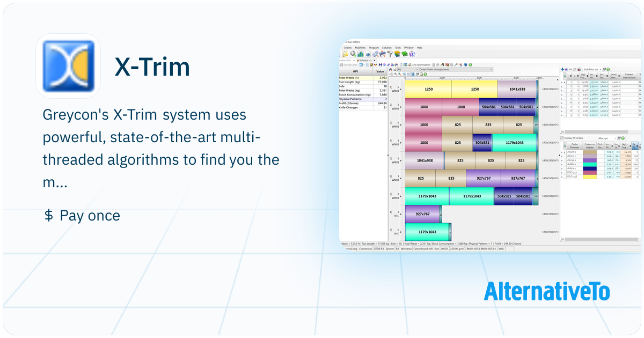Open the Orders menu
Viewport: 644px width, 338px height.
point(348,48)
